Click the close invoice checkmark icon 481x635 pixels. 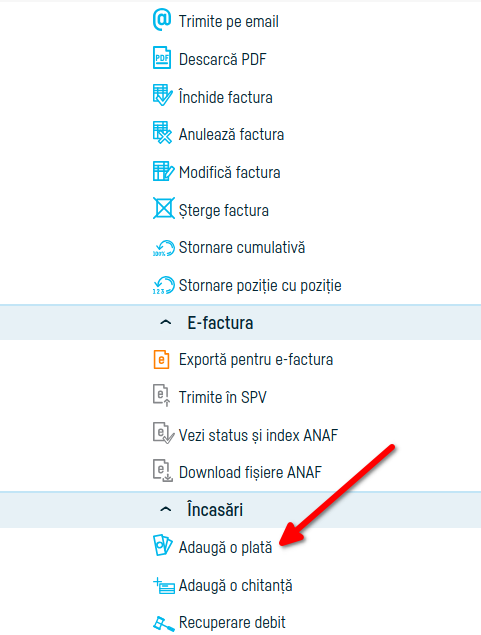[163, 96]
